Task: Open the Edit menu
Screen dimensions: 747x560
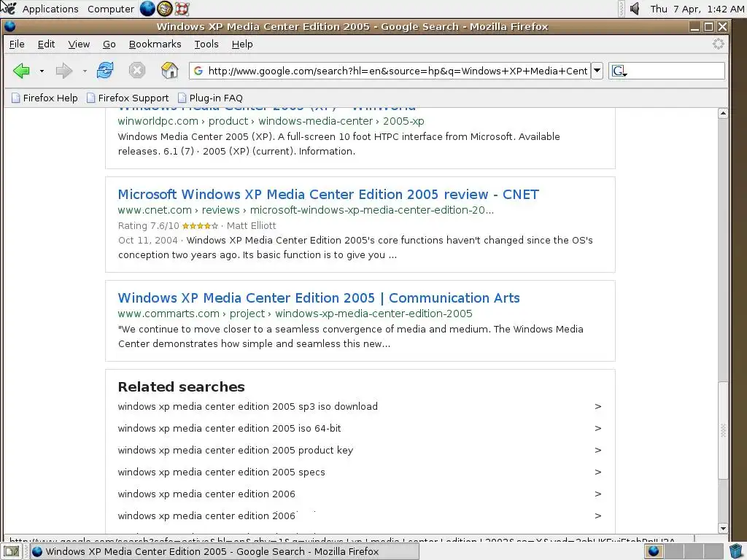Action: 46,44
